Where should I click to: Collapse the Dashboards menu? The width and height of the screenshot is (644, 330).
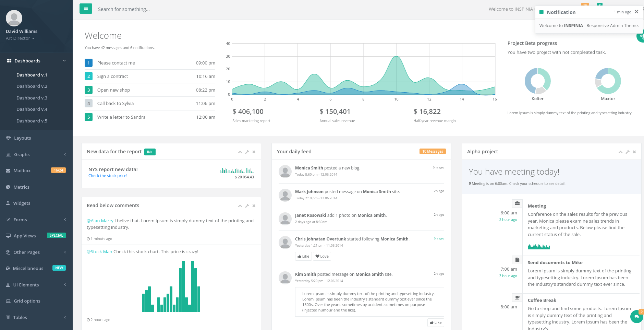pos(36,61)
